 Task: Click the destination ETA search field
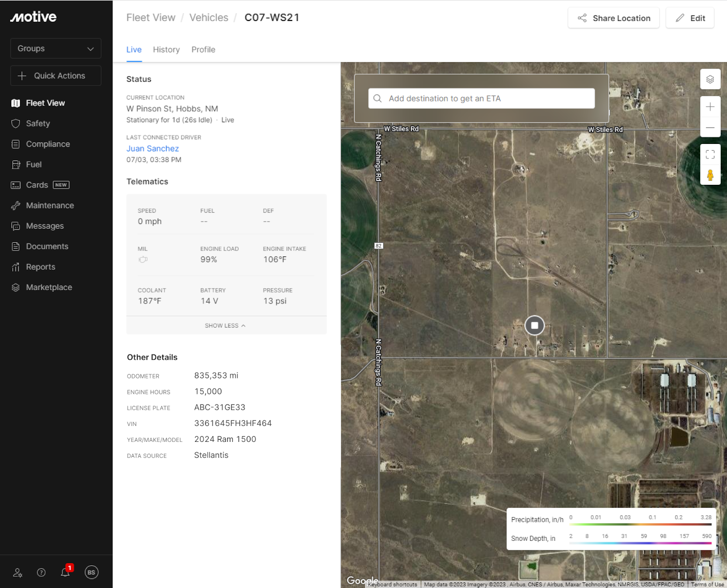482,99
